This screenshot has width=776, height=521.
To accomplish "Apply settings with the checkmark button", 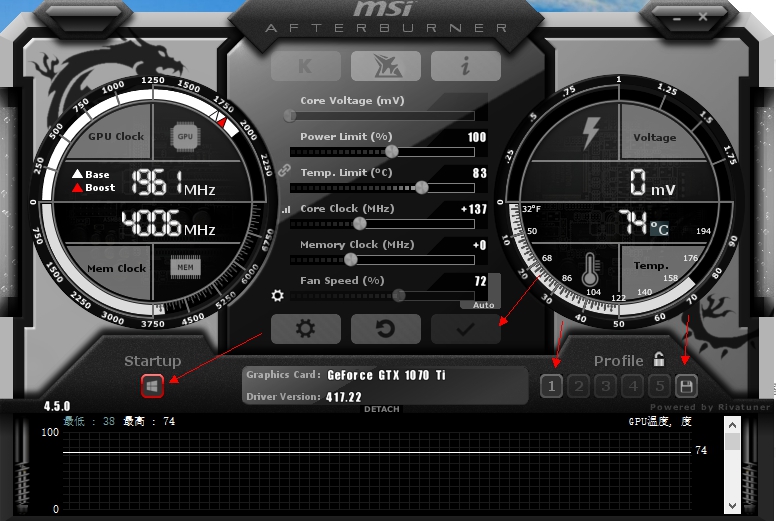I will 466,329.
